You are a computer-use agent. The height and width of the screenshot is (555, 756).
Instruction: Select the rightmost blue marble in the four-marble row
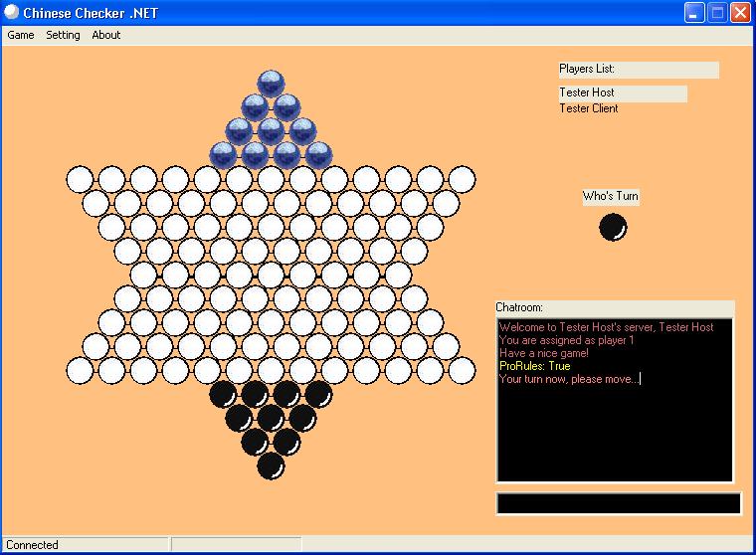pyautogui.click(x=318, y=155)
